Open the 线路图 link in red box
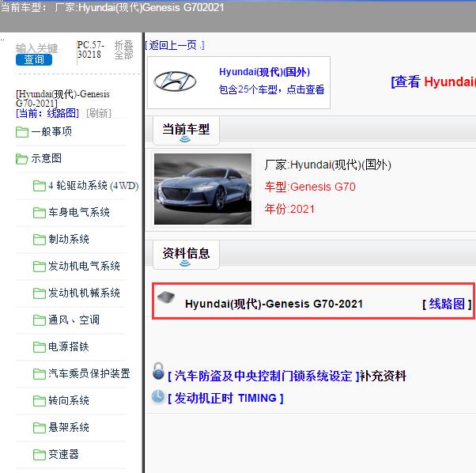 447,304
